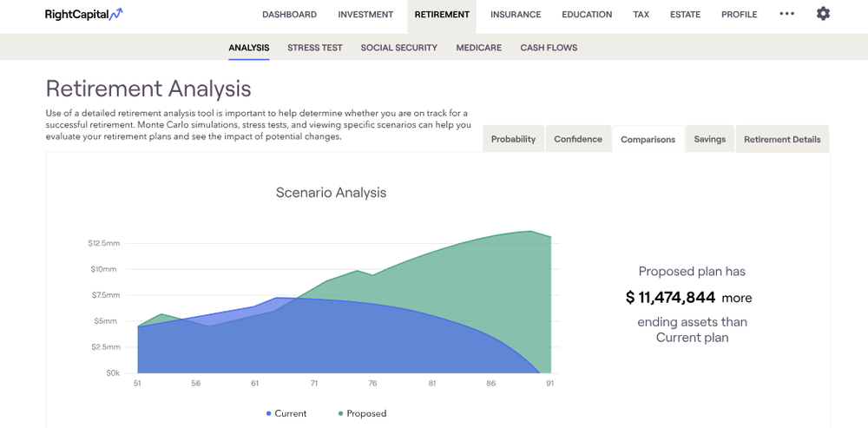Click the three-dot more options menu
Screen dimensions: 868x428
pyautogui.click(x=786, y=14)
